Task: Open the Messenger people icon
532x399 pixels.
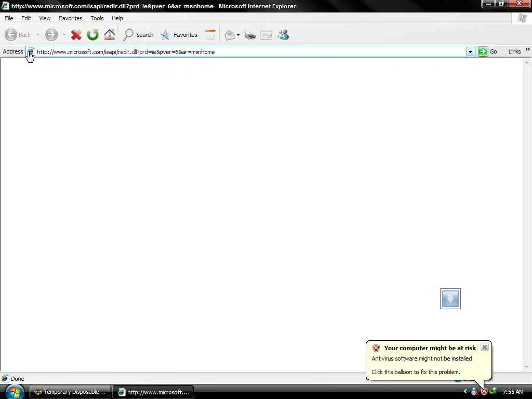Action: tap(283, 35)
